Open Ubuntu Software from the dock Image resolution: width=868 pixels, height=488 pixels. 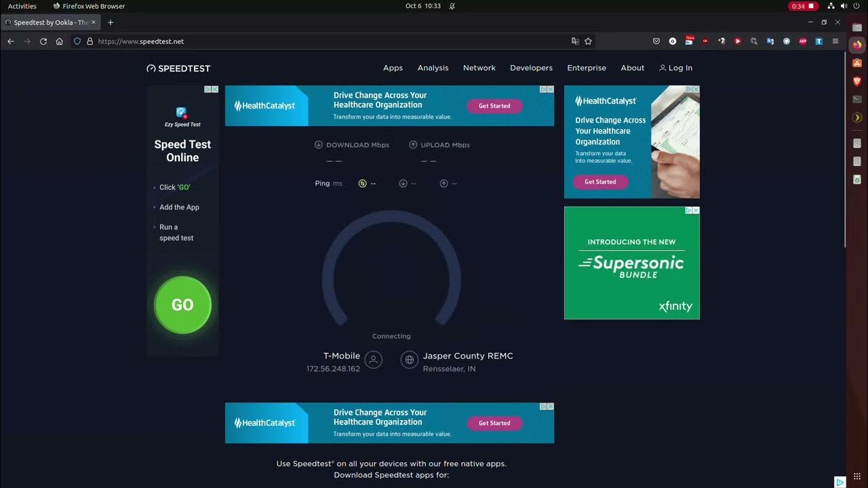(x=857, y=63)
